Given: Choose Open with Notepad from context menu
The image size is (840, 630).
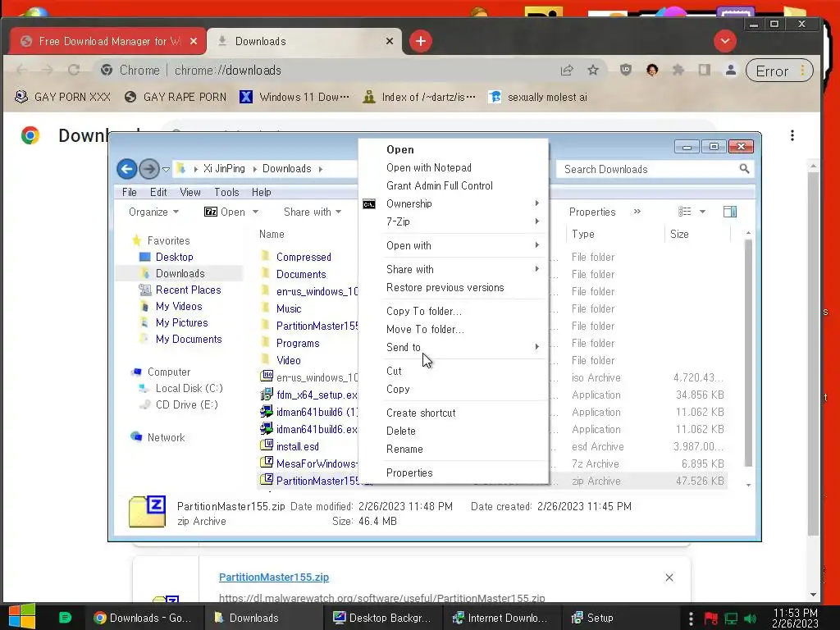Looking at the screenshot, I should 429,167.
